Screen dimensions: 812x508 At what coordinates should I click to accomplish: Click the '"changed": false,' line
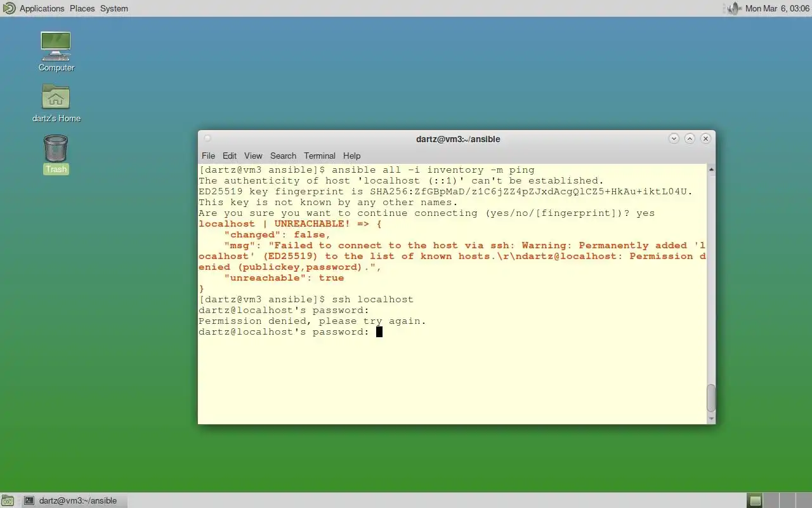pos(277,235)
